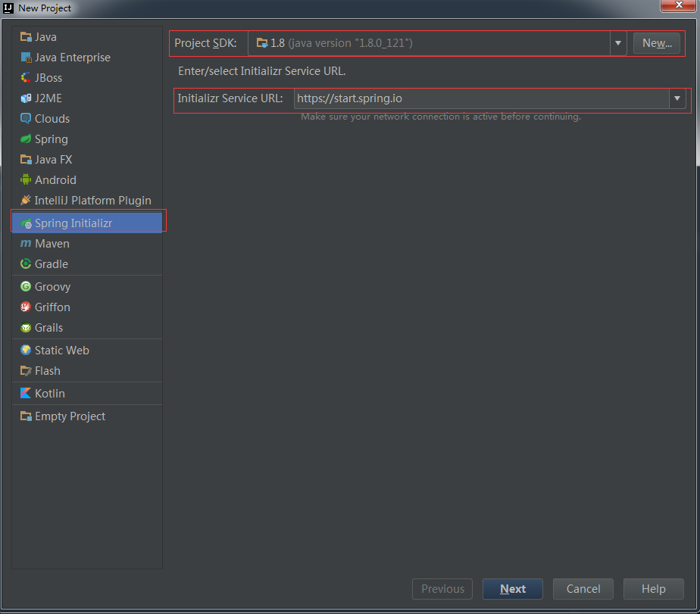Screen dimensions: 700x614
Task: Click the 'Project SDK:' label
Action: pyautogui.click(x=205, y=43)
